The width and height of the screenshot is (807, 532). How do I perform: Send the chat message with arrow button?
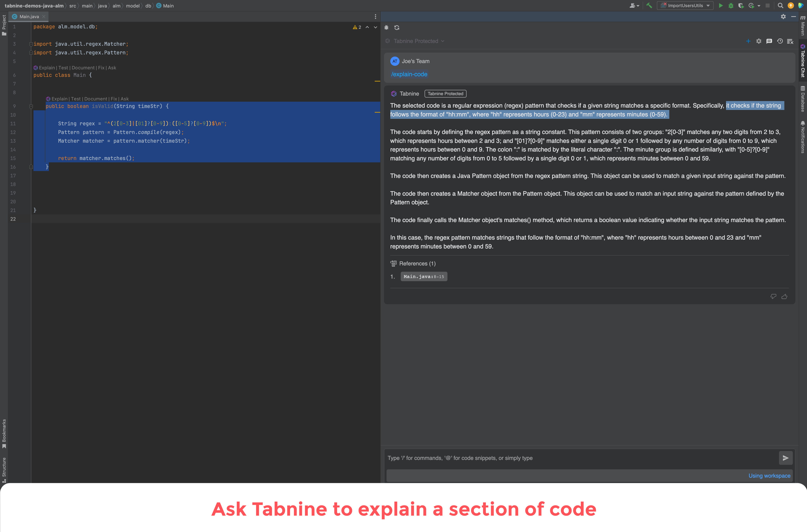(786, 458)
